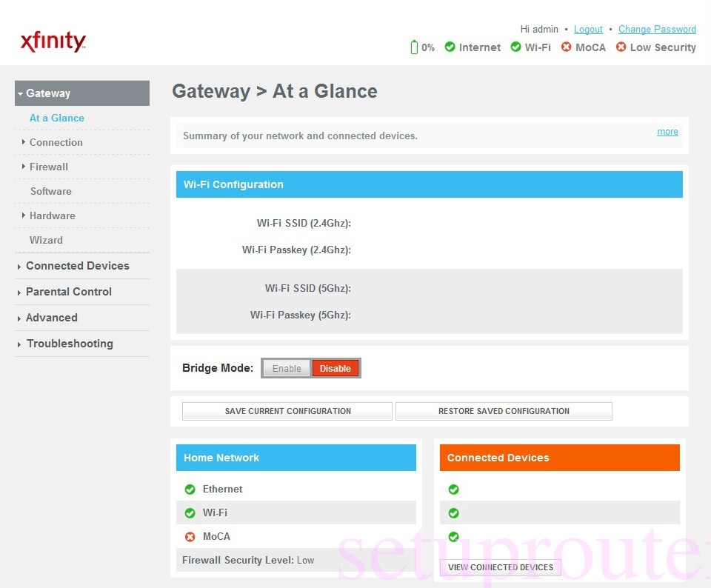The height and width of the screenshot is (588, 711).
Task: Click the Low Security shield icon
Action: 621,47
